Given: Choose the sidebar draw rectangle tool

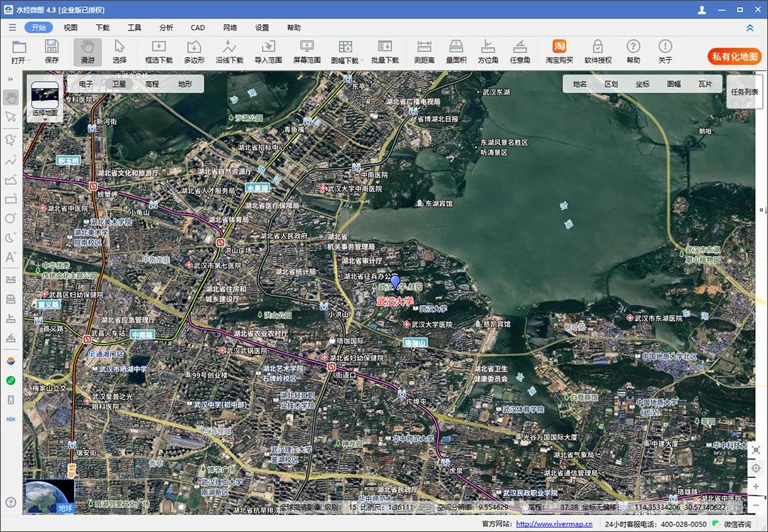Looking at the screenshot, I should point(11,199).
